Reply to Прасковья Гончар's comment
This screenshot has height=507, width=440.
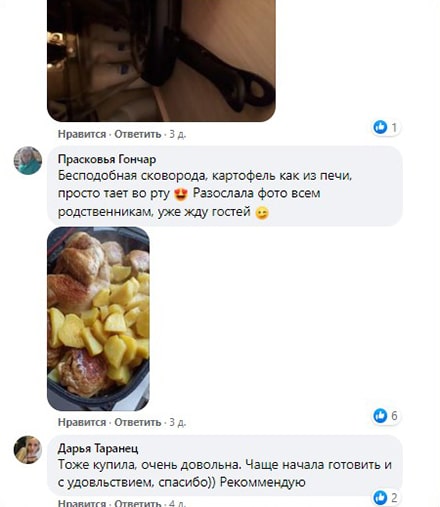138,422
